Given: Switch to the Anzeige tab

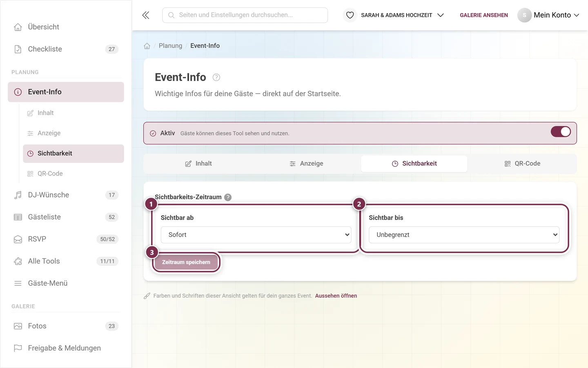Looking at the screenshot, I should click(306, 164).
